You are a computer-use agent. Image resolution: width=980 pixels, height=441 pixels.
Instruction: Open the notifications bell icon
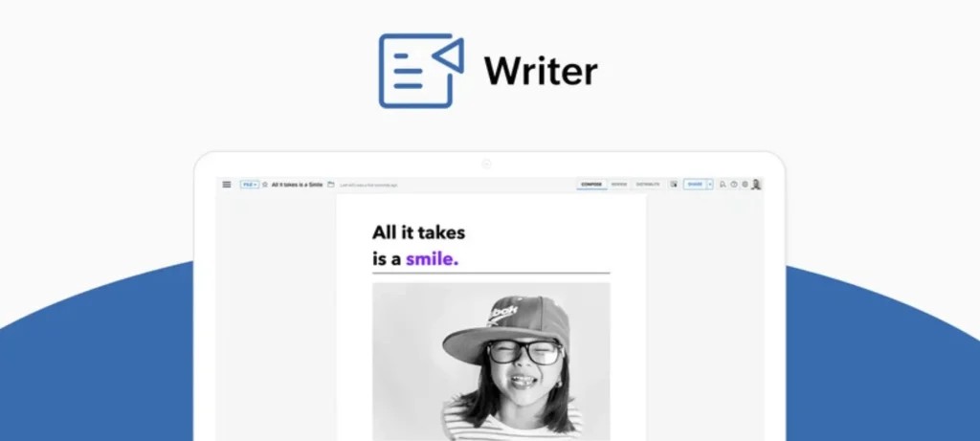[723, 185]
